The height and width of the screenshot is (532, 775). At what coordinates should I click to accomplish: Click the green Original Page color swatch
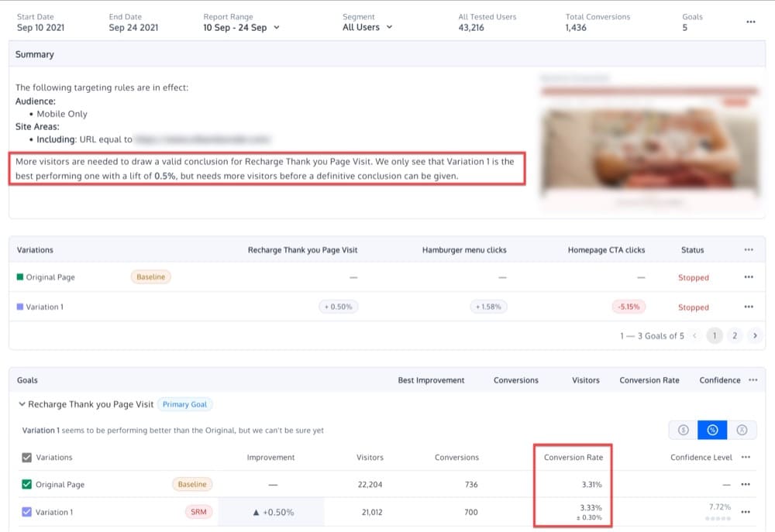pyautogui.click(x=20, y=276)
